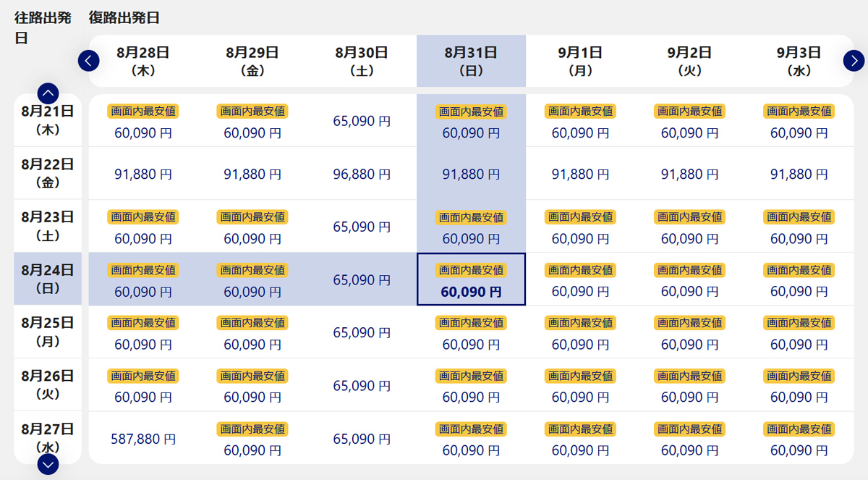Choose the 96,880 円 fare cell
This screenshot has height=480, width=868.
362,174
